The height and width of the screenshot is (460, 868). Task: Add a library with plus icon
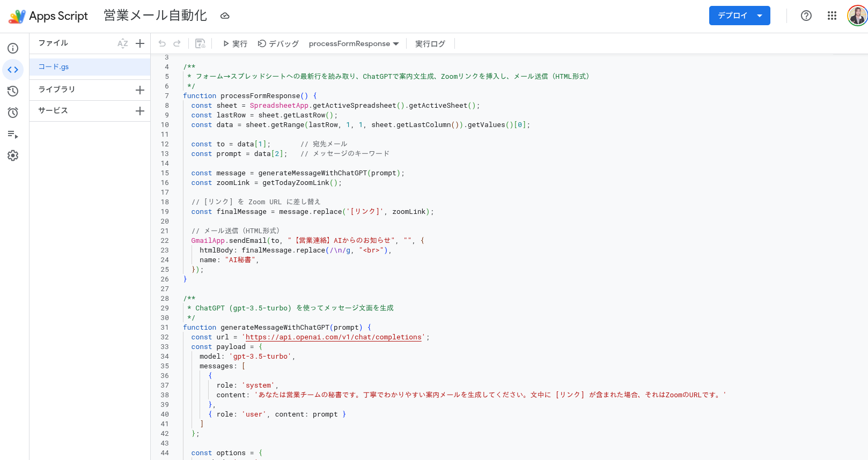140,90
